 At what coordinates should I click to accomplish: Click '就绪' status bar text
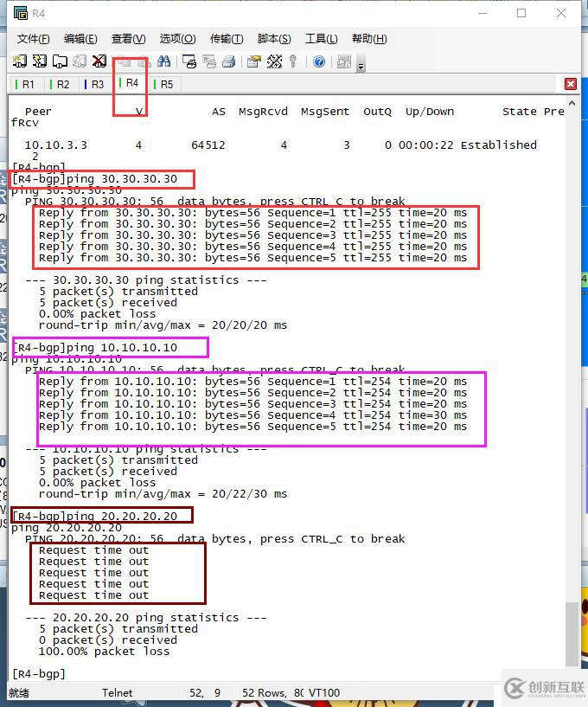[x=19, y=692]
